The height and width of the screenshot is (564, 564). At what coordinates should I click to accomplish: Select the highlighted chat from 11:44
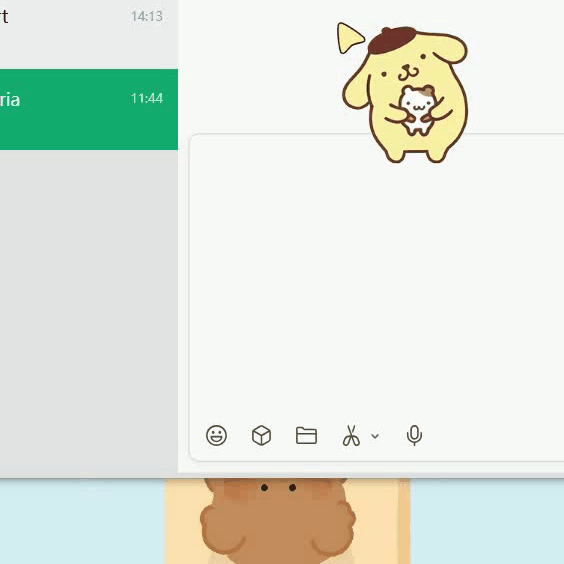pyautogui.click(x=89, y=109)
